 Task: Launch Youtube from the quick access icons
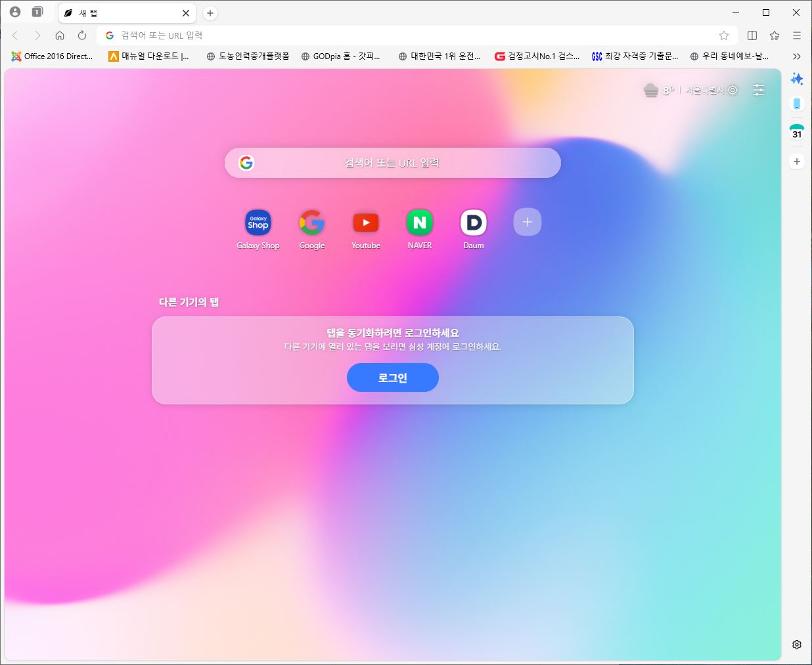pyautogui.click(x=365, y=223)
